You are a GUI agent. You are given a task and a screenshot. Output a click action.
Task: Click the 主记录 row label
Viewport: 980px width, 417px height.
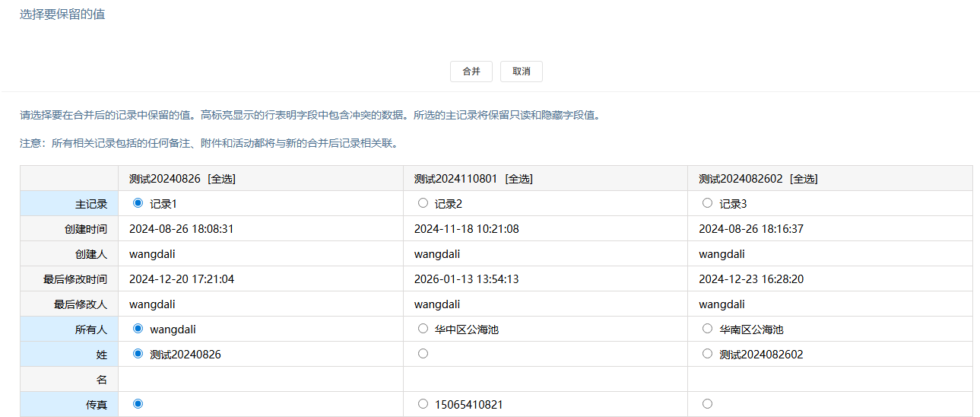91,204
